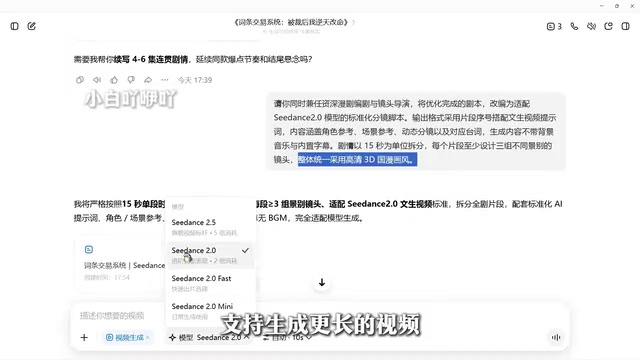Select the checked Seedance 2.0 model

pos(210,255)
